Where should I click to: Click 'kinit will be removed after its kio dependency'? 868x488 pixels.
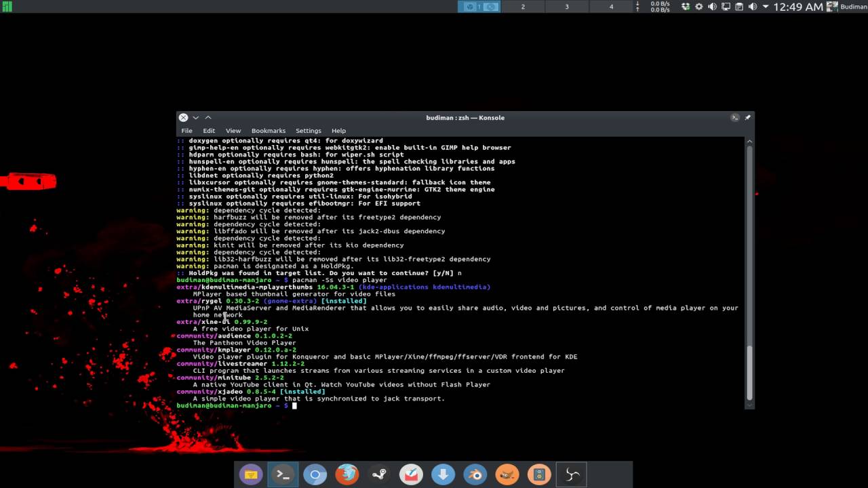pyautogui.click(x=309, y=245)
